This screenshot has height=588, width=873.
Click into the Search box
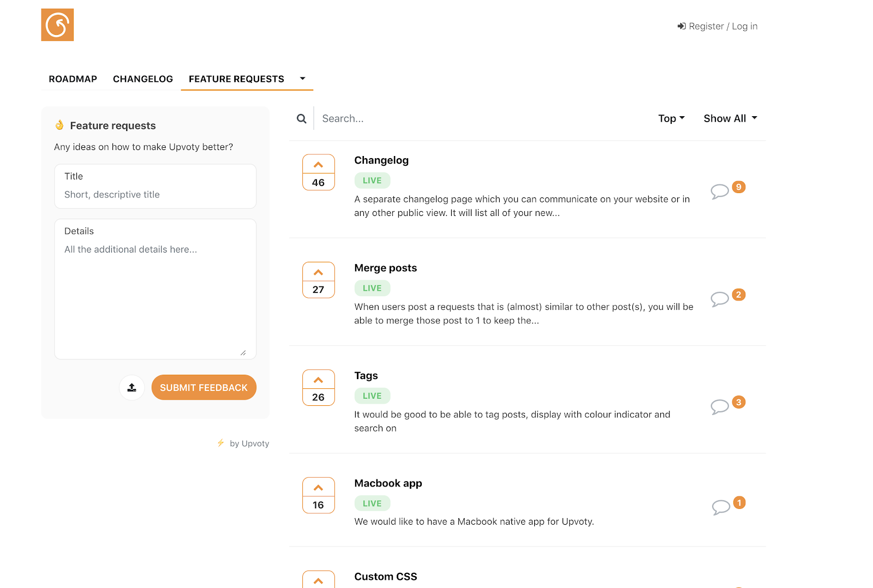point(480,118)
